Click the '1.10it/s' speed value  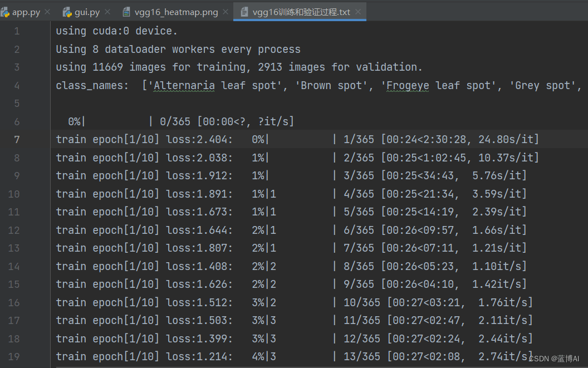click(x=497, y=266)
